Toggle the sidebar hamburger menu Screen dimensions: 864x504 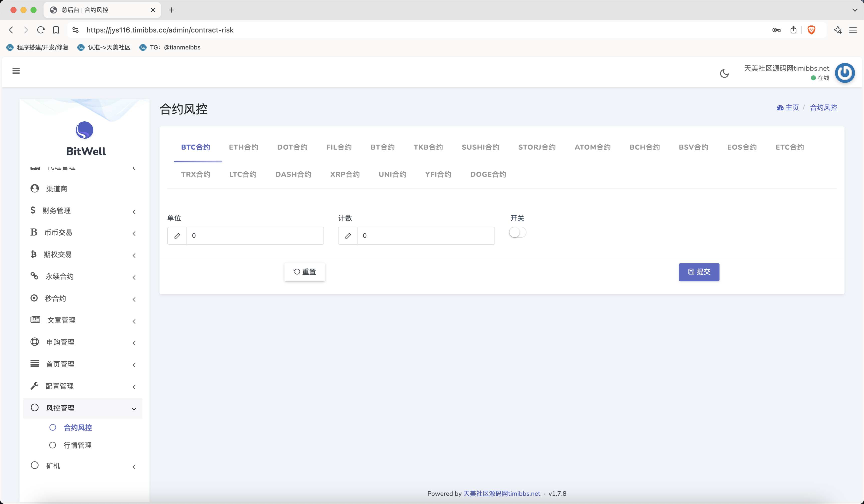[16, 71]
